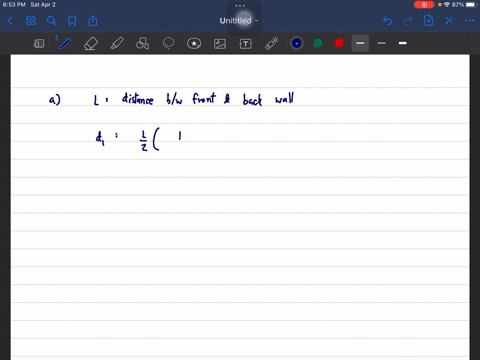Image resolution: width=480 pixels, height=360 pixels.
Task: Tap handwritten word 'wall'
Action: tap(284, 99)
